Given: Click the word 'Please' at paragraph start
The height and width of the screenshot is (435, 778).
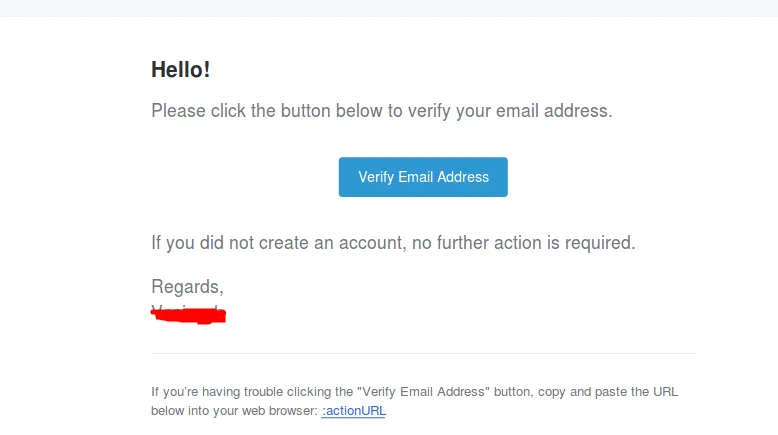Looking at the screenshot, I should tap(178, 110).
